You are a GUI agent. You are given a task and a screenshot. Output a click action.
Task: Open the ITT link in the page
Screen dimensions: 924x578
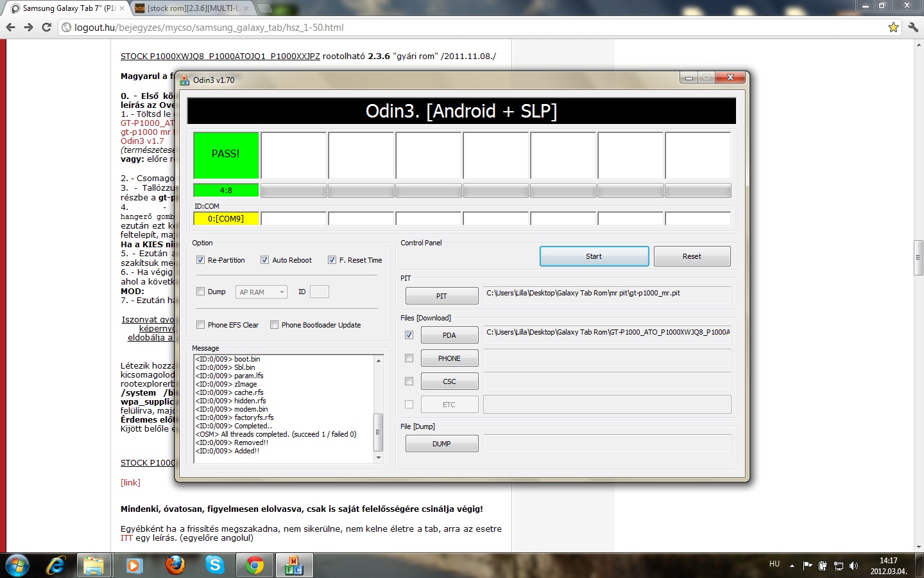[126, 538]
